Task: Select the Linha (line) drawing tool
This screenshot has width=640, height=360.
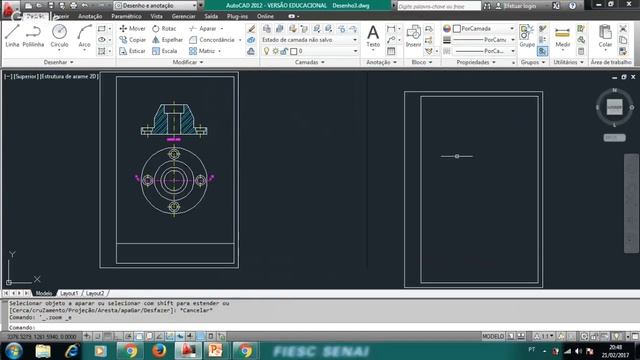Action: click(12, 36)
